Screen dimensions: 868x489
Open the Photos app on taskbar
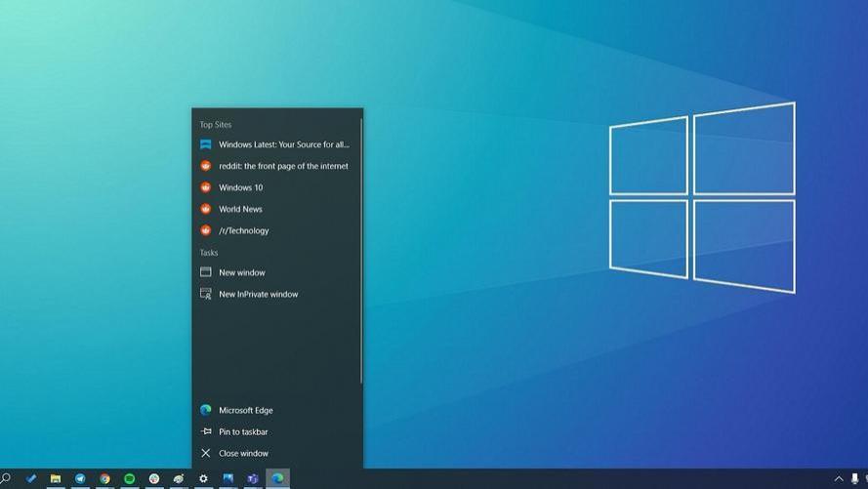click(x=228, y=478)
